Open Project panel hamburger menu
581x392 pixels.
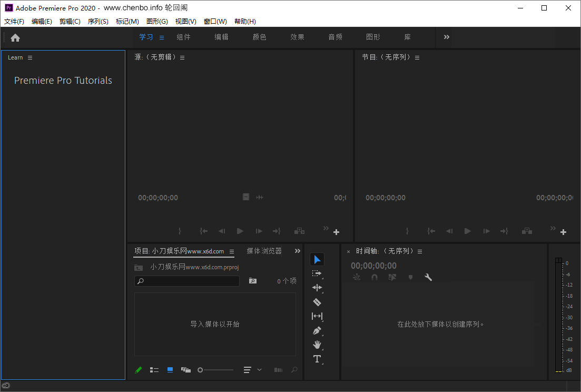[232, 251]
